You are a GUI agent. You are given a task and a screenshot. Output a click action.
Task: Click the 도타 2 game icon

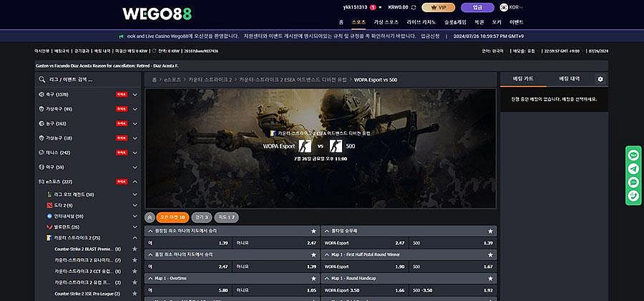(49, 205)
